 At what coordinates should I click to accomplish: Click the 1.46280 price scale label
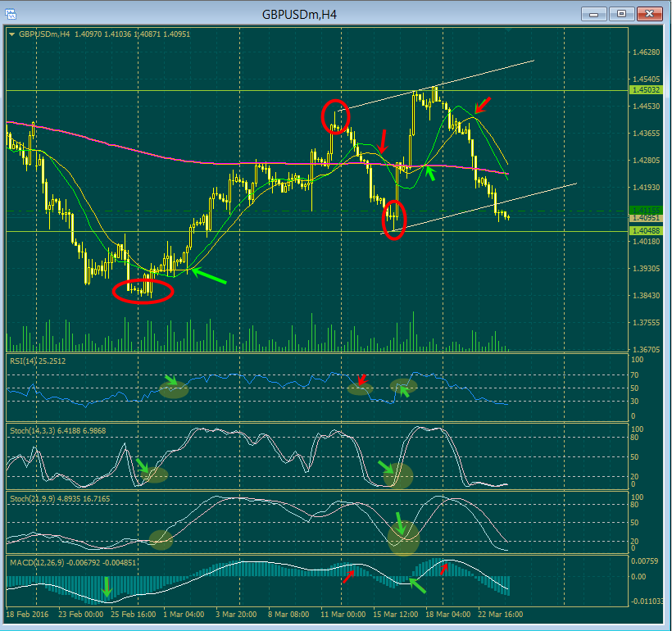(x=647, y=52)
